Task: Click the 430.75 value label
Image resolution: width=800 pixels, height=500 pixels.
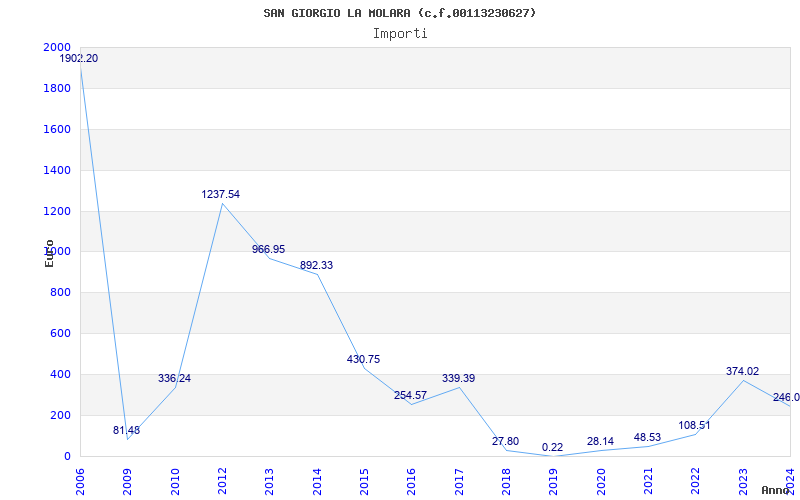Action: tap(363, 359)
